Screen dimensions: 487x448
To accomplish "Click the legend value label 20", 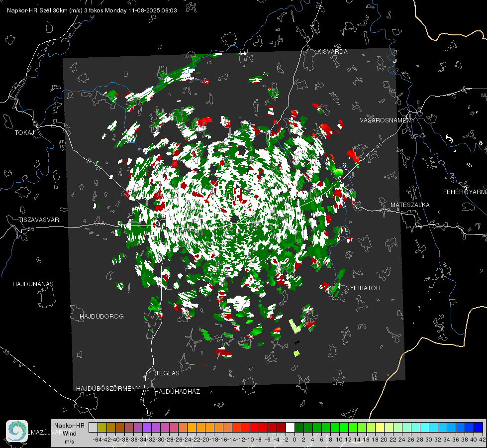I will click(x=384, y=440).
